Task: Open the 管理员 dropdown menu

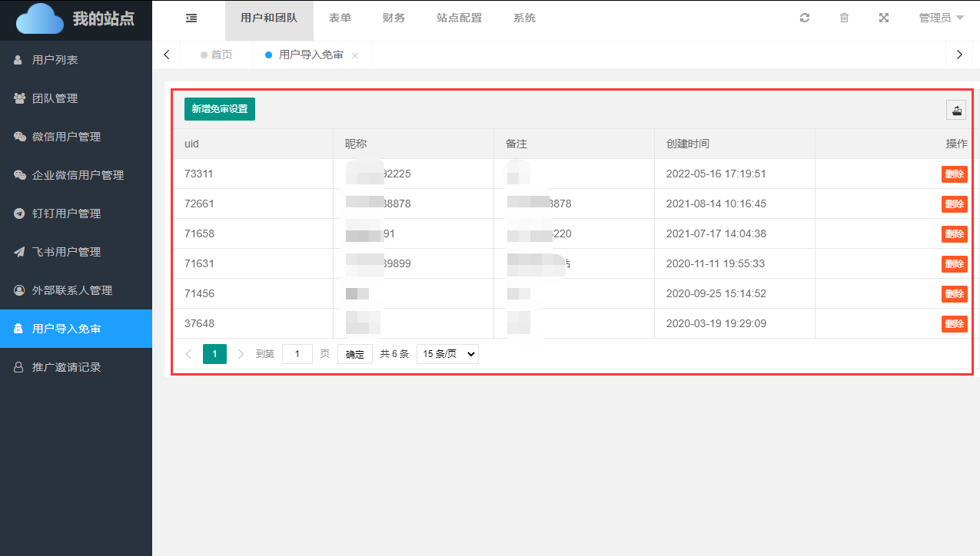Action: (x=941, y=18)
